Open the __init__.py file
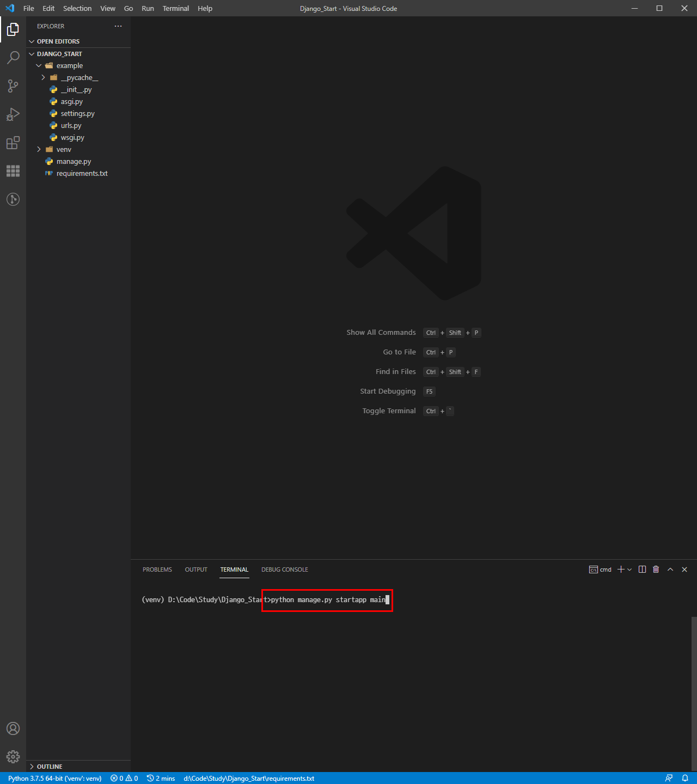 pyautogui.click(x=76, y=90)
